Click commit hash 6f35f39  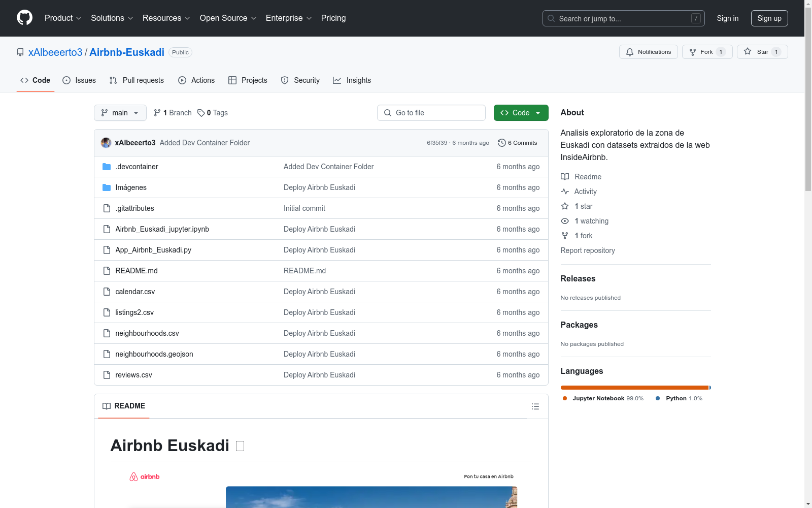point(437,143)
